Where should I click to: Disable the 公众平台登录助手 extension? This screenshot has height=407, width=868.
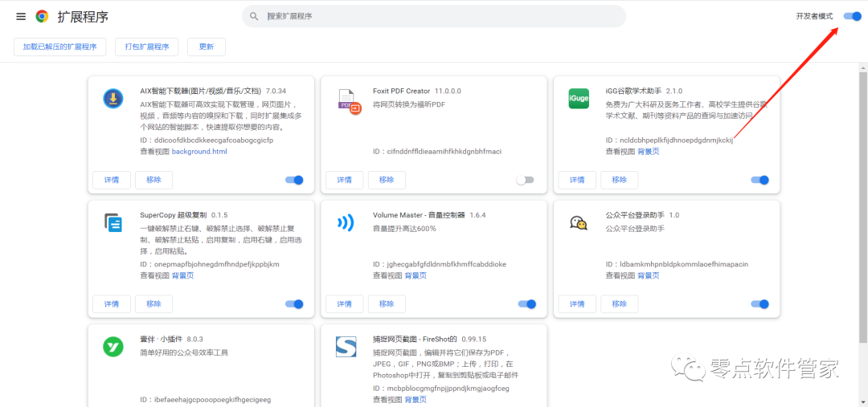click(x=759, y=303)
